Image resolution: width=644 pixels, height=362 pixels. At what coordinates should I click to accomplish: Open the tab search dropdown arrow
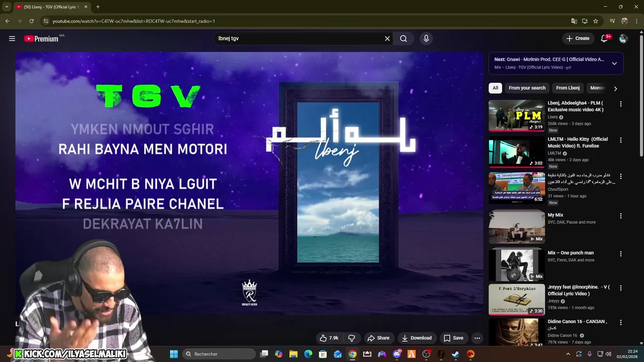(7, 7)
